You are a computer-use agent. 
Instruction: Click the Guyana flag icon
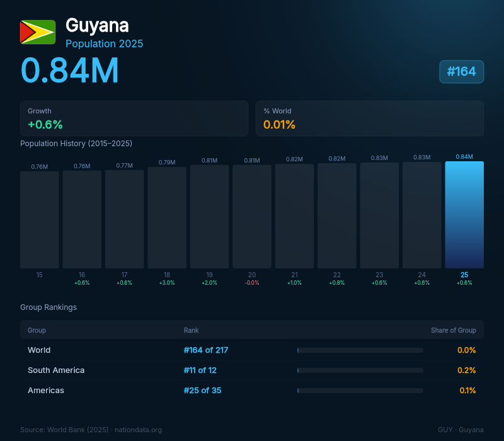38,32
